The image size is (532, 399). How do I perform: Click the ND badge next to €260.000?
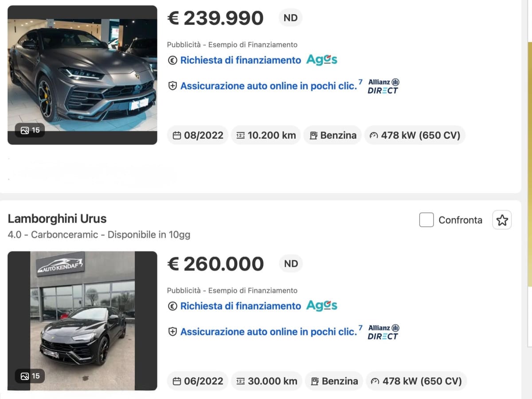click(x=291, y=264)
